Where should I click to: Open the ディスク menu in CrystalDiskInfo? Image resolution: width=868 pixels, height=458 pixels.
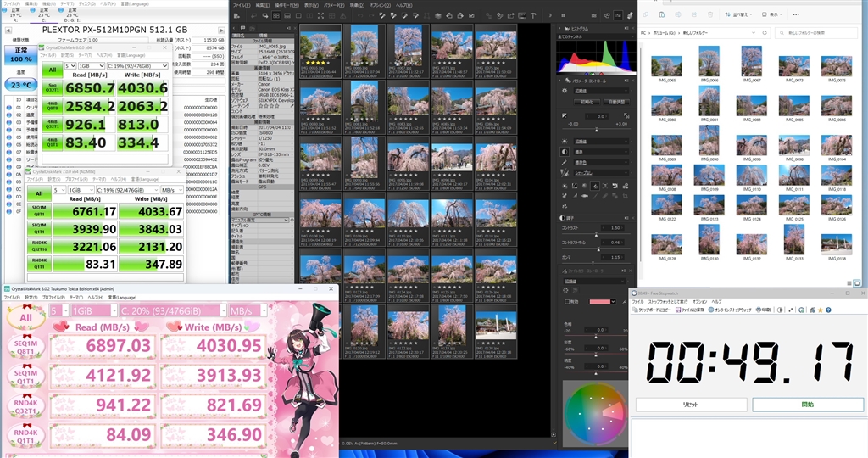point(87,4)
